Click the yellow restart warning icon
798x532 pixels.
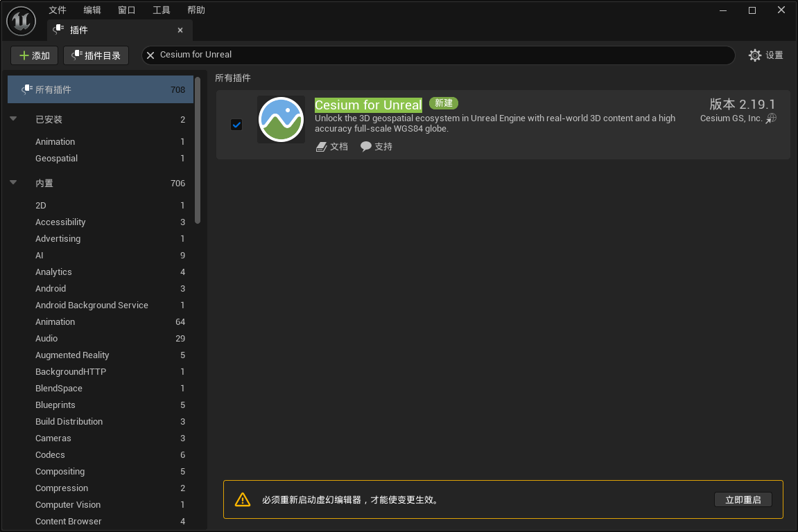[243, 499]
